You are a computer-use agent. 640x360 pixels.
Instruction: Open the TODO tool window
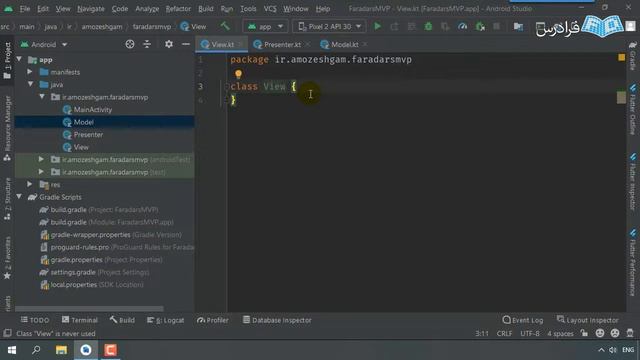pyautogui.click(x=35, y=320)
